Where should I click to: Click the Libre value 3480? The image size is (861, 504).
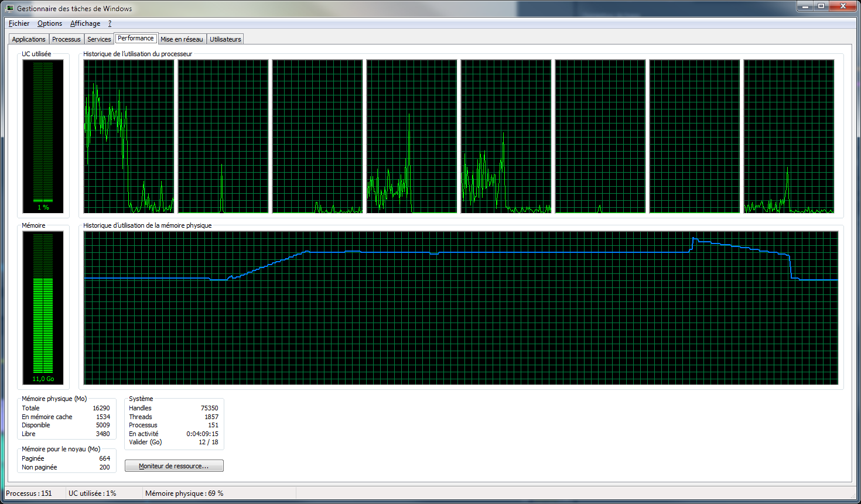click(103, 434)
